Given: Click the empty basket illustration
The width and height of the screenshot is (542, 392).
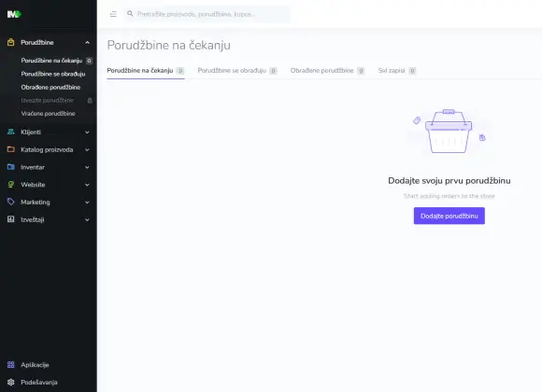Looking at the screenshot, I should (449, 132).
